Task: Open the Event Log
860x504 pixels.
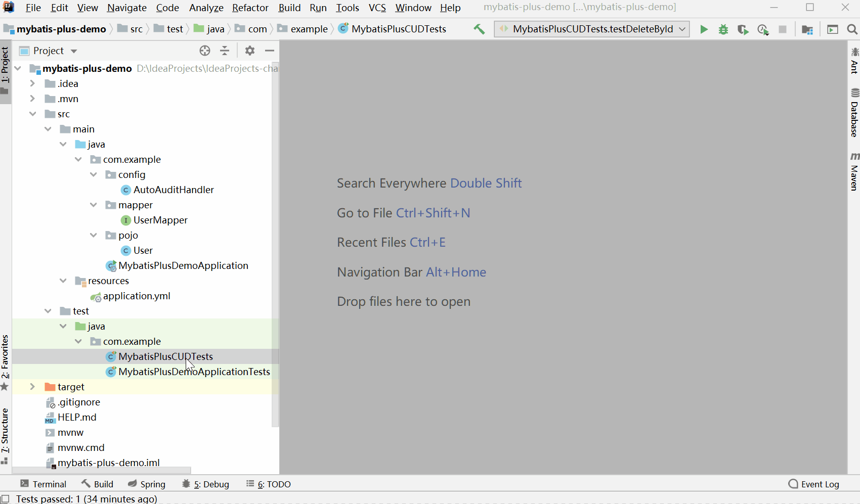Action: pos(813,484)
